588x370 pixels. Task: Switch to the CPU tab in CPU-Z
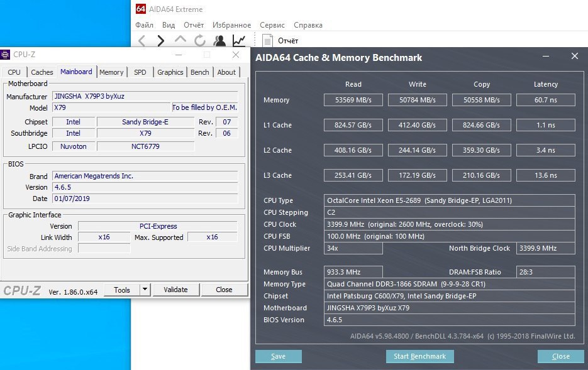pyautogui.click(x=14, y=72)
